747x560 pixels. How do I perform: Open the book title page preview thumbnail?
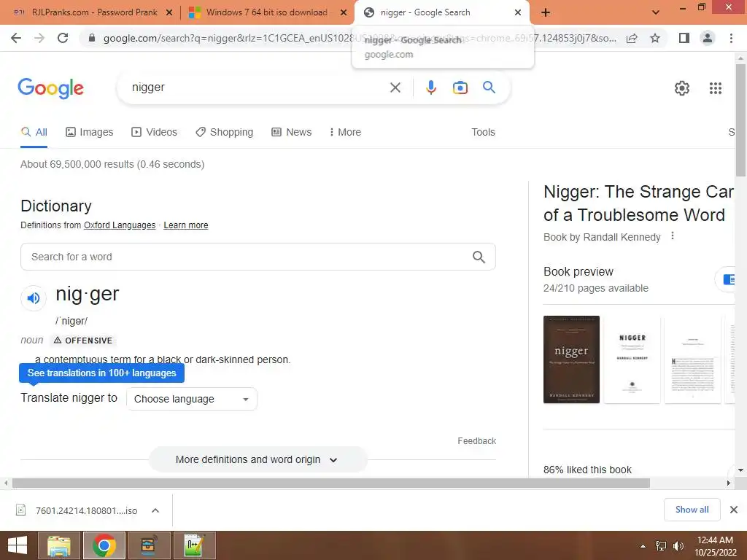[632, 359]
